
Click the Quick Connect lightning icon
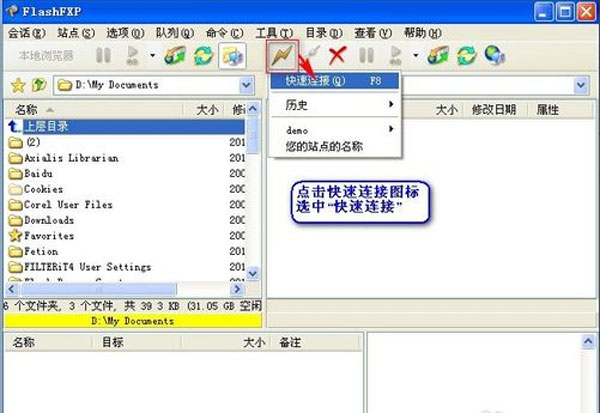282,56
